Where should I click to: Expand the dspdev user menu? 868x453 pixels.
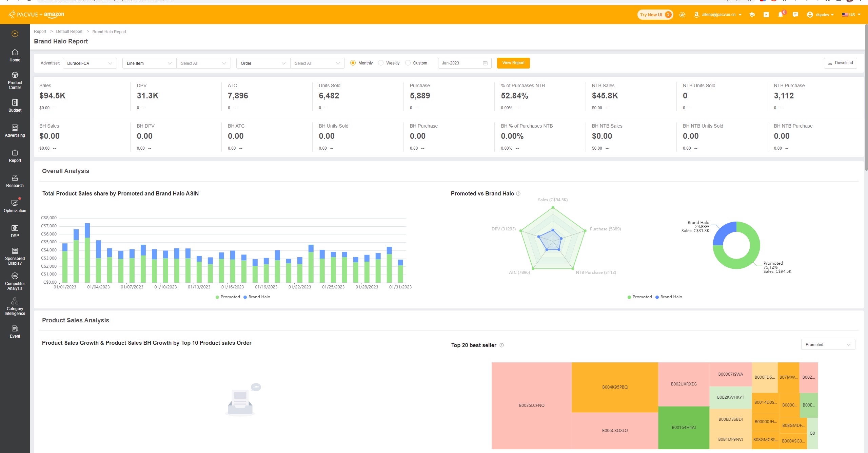821,15
